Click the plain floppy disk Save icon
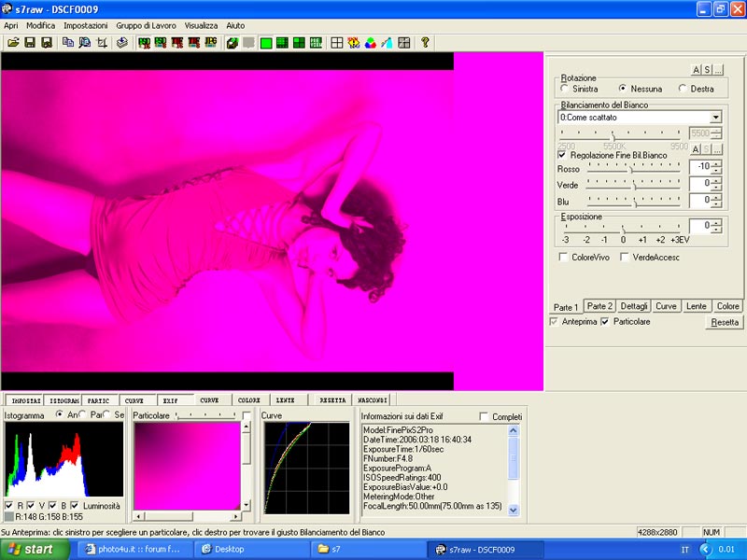The height and width of the screenshot is (560, 747). coord(30,42)
